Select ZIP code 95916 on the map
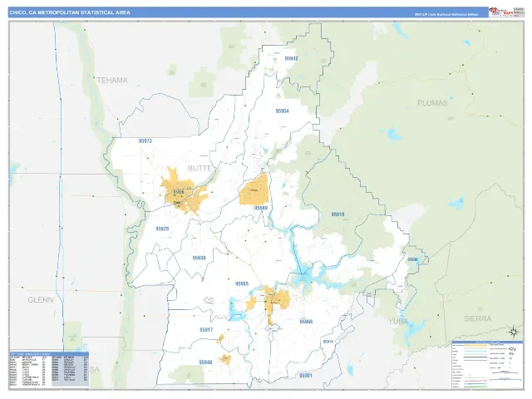 click(x=337, y=214)
